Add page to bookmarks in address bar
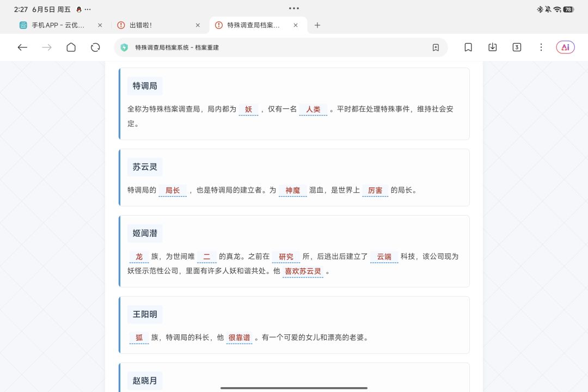Image resolution: width=588 pixels, height=392 pixels. (436, 47)
